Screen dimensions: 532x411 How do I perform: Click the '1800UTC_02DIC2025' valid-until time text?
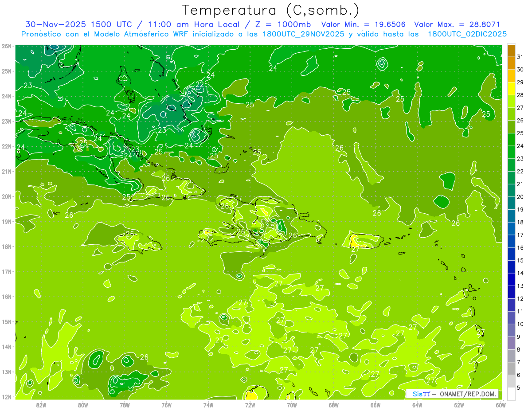[x=468, y=34]
